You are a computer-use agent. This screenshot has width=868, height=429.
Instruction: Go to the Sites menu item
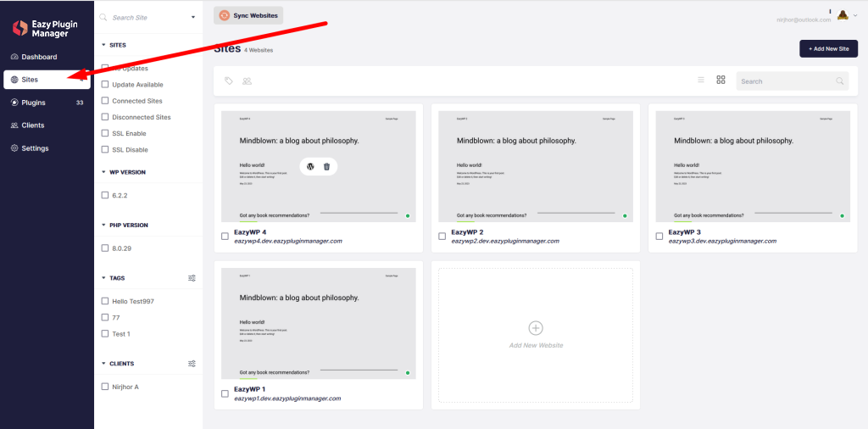click(x=47, y=80)
